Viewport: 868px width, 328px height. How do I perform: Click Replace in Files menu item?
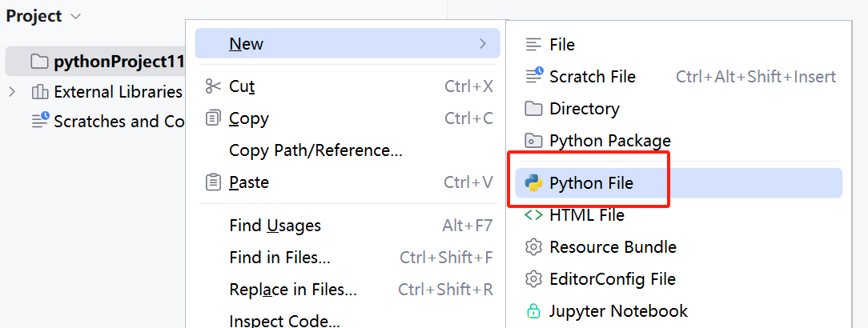click(x=292, y=290)
